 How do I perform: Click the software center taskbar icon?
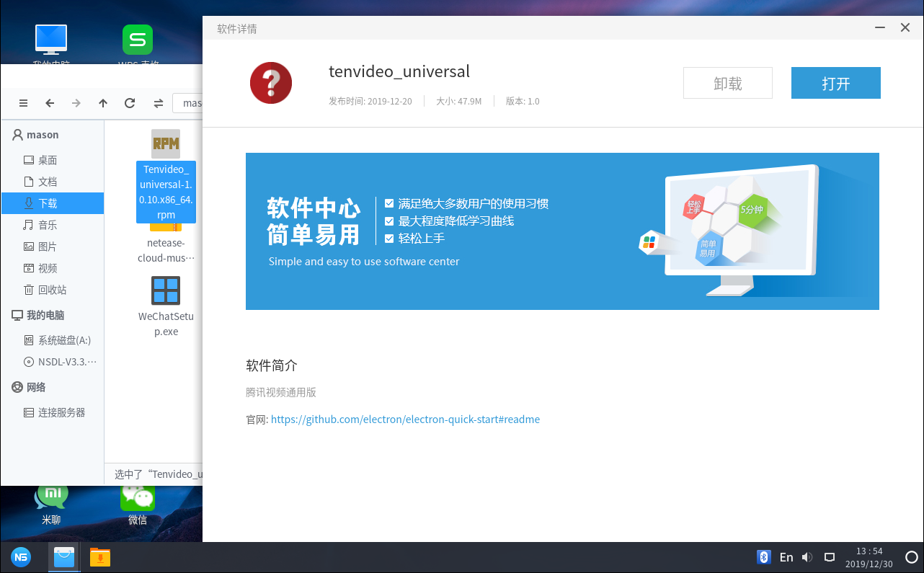tap(64, 557)
